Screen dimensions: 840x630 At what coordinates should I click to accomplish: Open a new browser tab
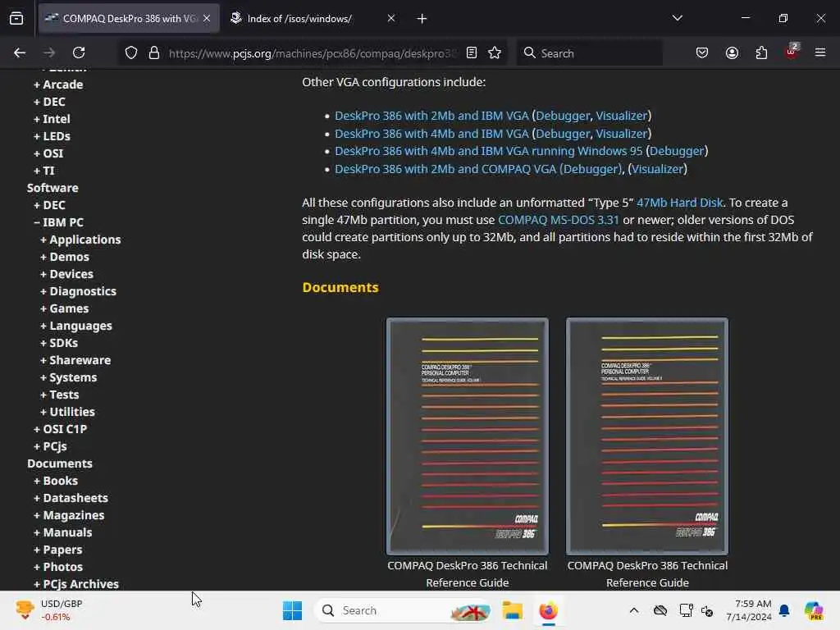pos(422,19)
